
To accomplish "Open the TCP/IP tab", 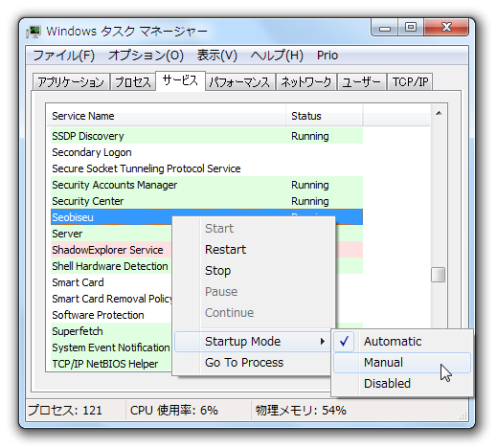I will click(x=410, y=82).
